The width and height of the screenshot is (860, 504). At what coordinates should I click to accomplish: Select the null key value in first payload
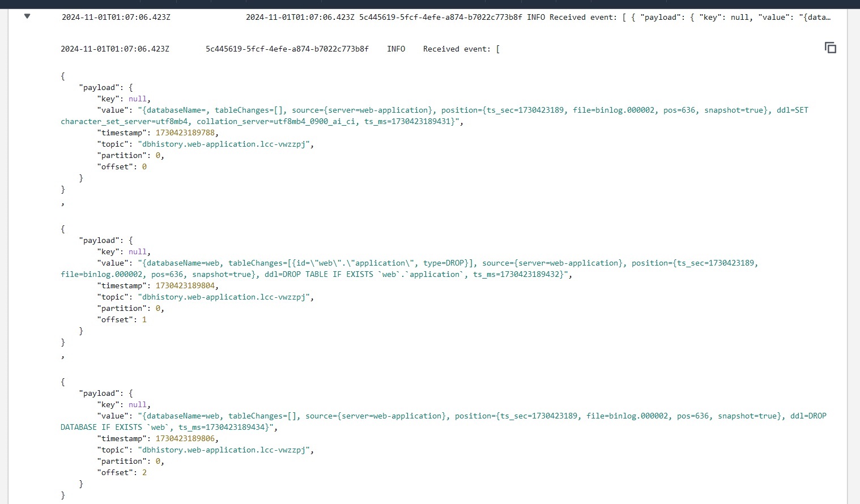[138, 99]
